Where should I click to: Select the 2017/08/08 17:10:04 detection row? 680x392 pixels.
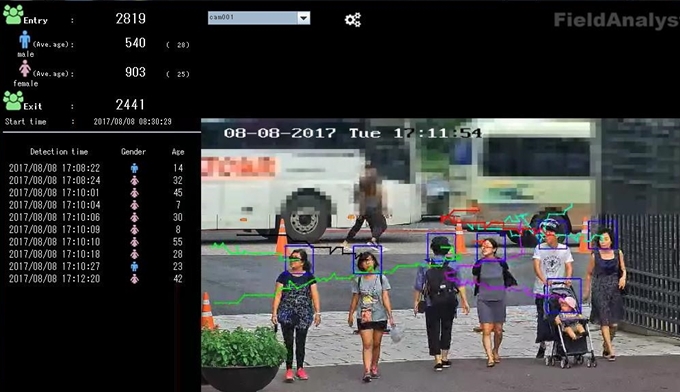[x=96, y=205]
